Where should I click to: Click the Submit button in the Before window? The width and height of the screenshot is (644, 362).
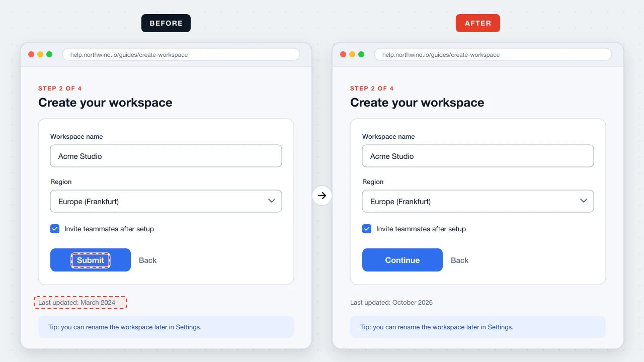coord(91,260)
